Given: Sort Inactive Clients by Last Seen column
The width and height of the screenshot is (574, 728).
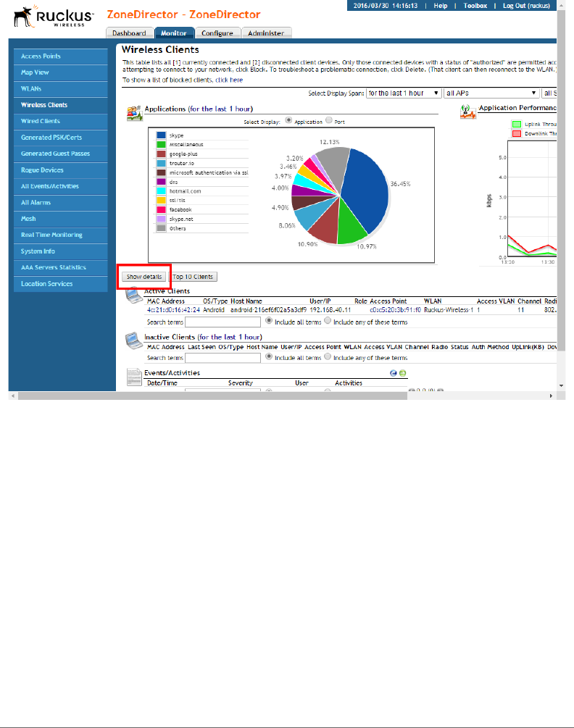Looking at the screenshot, I should pos(201,347).
